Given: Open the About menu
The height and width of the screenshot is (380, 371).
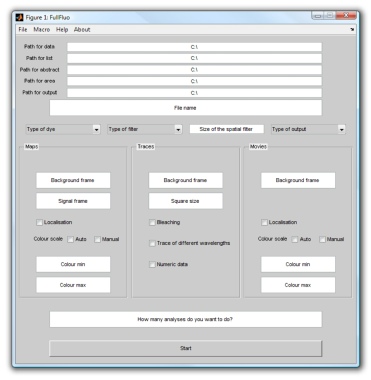Looking at the screenshot, I should 82,30.
